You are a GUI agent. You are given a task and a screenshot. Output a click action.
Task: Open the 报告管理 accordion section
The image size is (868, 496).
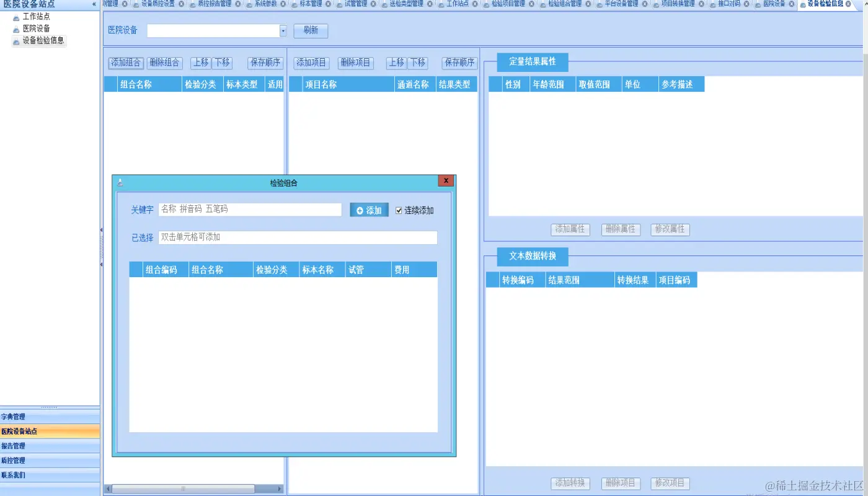click(x=50, y=446)
